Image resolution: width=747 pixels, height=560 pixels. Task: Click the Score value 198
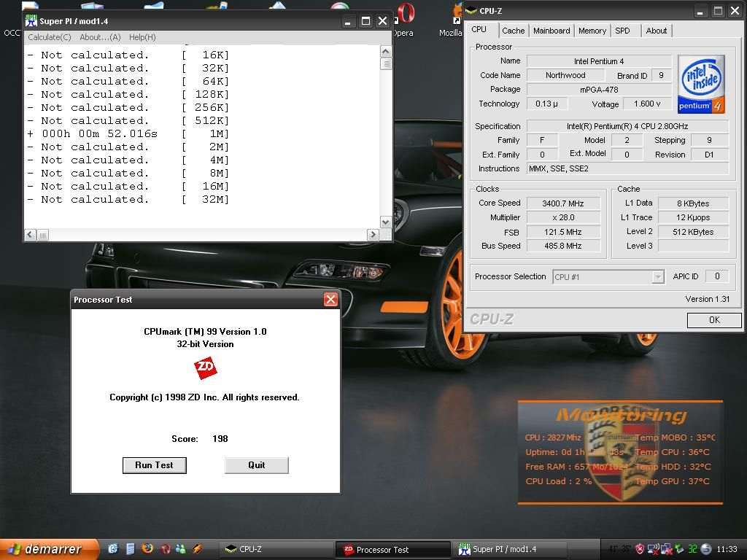coord(220,438)
